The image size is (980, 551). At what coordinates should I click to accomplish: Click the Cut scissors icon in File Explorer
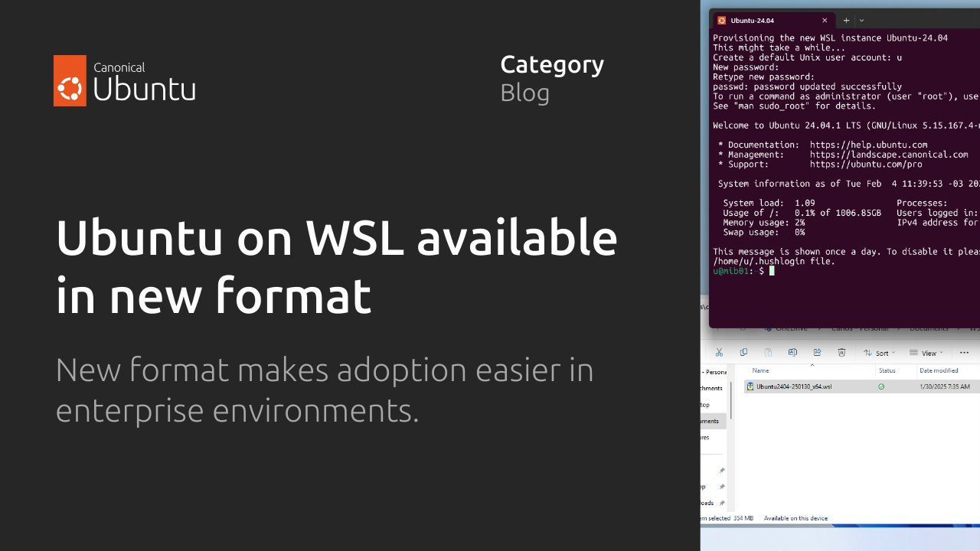point(719,353)
